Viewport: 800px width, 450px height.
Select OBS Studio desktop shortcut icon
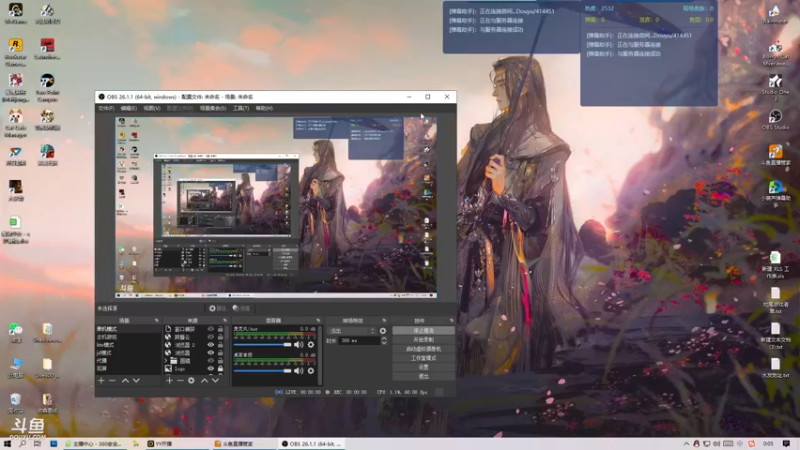pyautogui.click(x=776, y=119)
